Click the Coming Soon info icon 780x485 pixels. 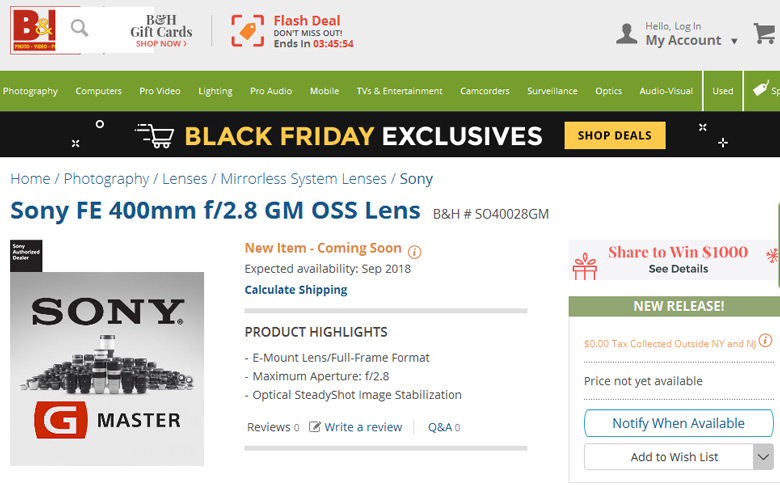tap(415, 252)
